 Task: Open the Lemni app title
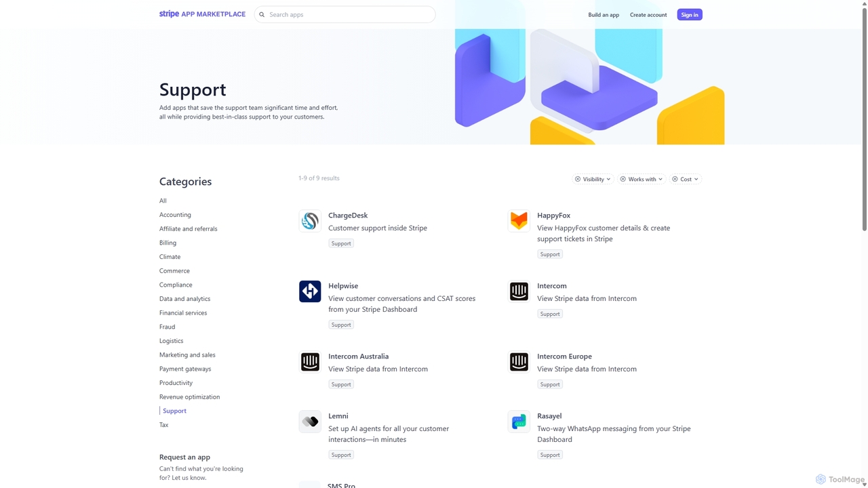click(338, 416)
